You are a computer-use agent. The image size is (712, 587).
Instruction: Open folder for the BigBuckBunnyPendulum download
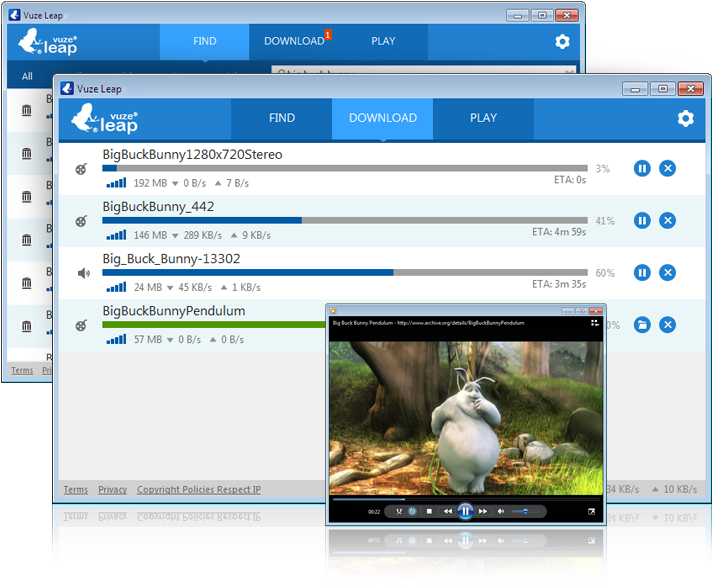(642, 325)
